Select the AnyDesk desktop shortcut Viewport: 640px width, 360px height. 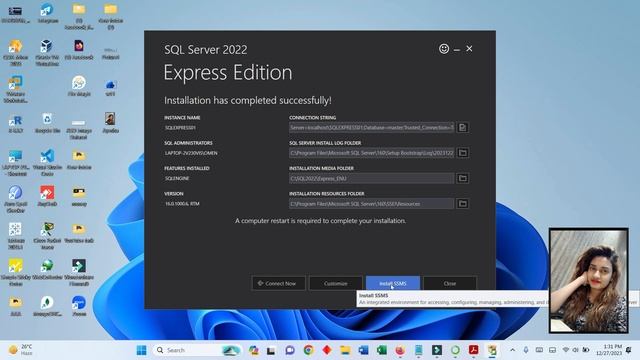[x=47, y=197]
